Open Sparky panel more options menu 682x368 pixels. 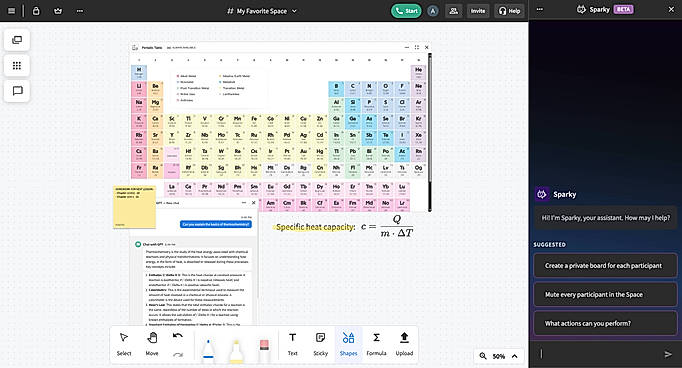[x=540, y=9]
